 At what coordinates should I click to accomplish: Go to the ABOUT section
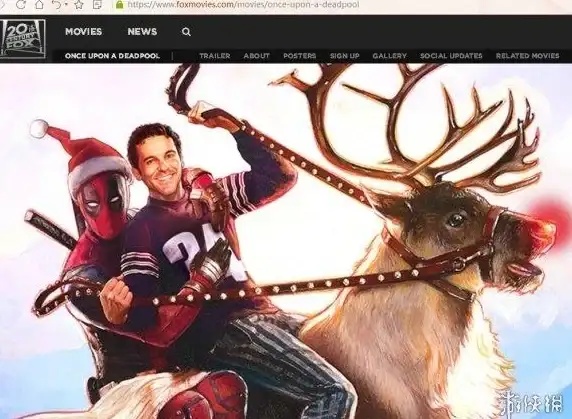point(256,56)
